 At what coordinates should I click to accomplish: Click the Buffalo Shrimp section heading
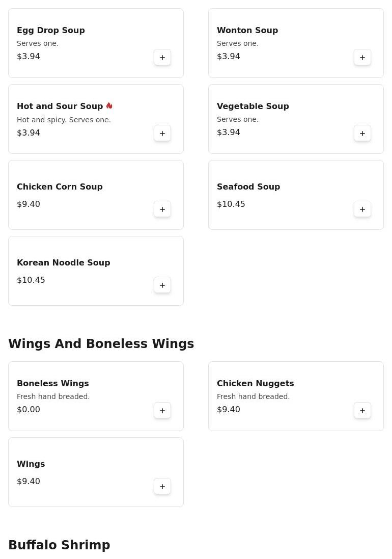click(x=59, y=545)
